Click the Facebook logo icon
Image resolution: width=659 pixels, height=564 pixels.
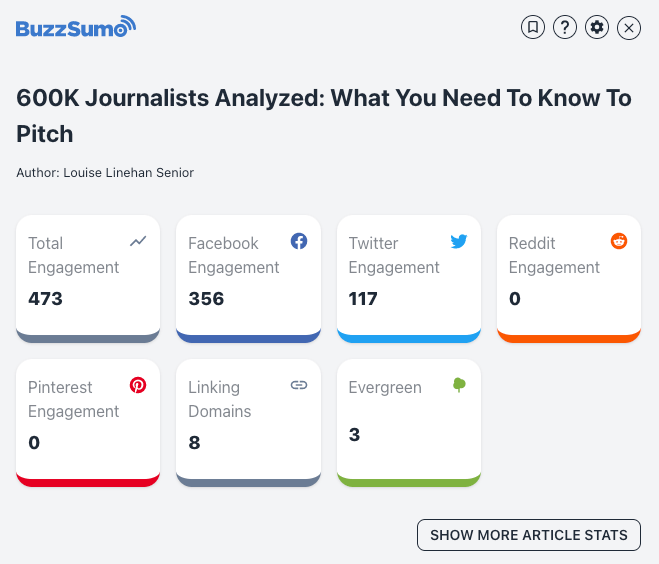(299, 241)
